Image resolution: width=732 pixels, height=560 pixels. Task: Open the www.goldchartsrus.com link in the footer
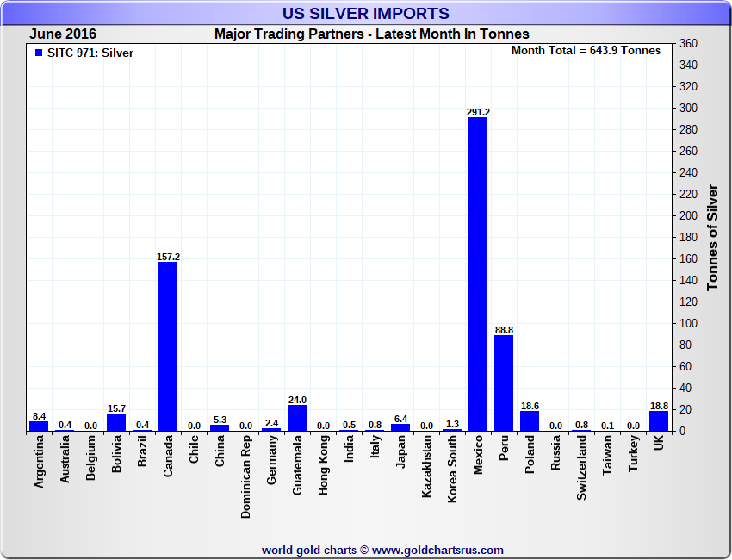click(437, 550)
